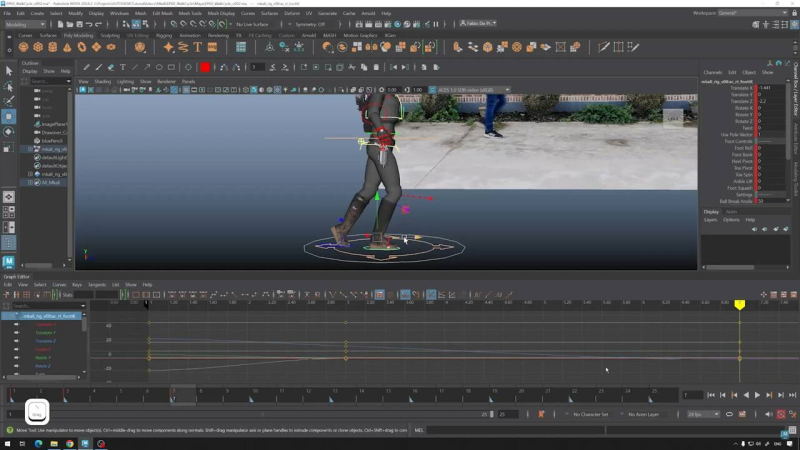800x450 pixels.
Task: Open the ACES 1.0 SDR-video view transform dropdown
Action: pyautogui.click(x=473, y=90)
